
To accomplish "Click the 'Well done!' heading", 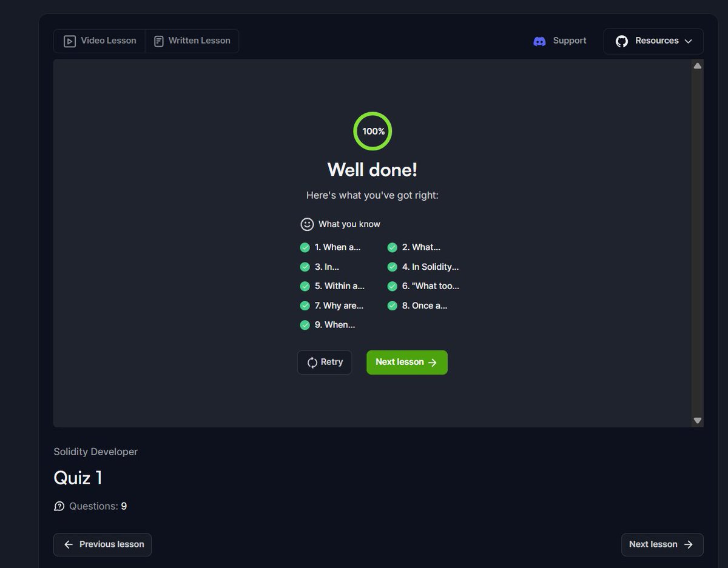I will (372, 170).
